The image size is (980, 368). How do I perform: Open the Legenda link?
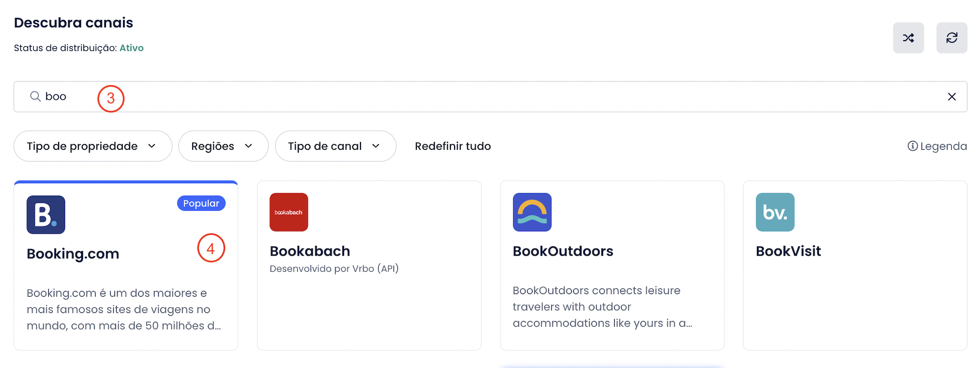tap(943, 146)
